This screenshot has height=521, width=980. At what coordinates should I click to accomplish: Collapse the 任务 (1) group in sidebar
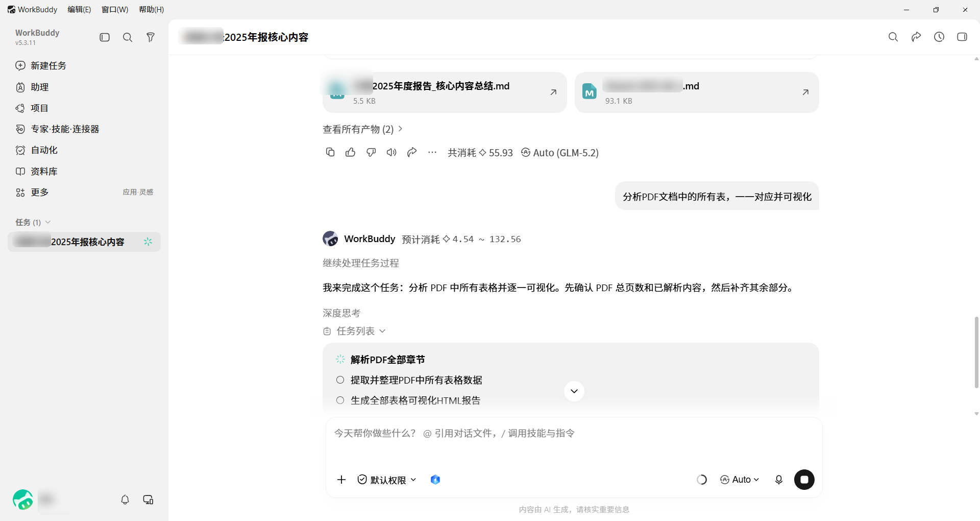pyautogui.click(x=33, y=222)
